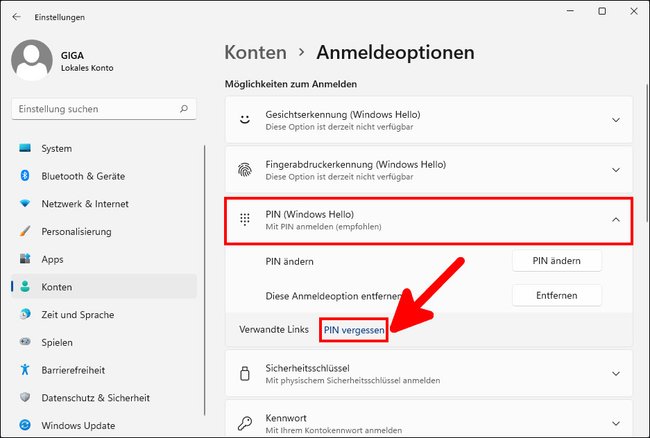Click the GIGA account name
This screenshot has width=650, height=438.
point(72,56)
